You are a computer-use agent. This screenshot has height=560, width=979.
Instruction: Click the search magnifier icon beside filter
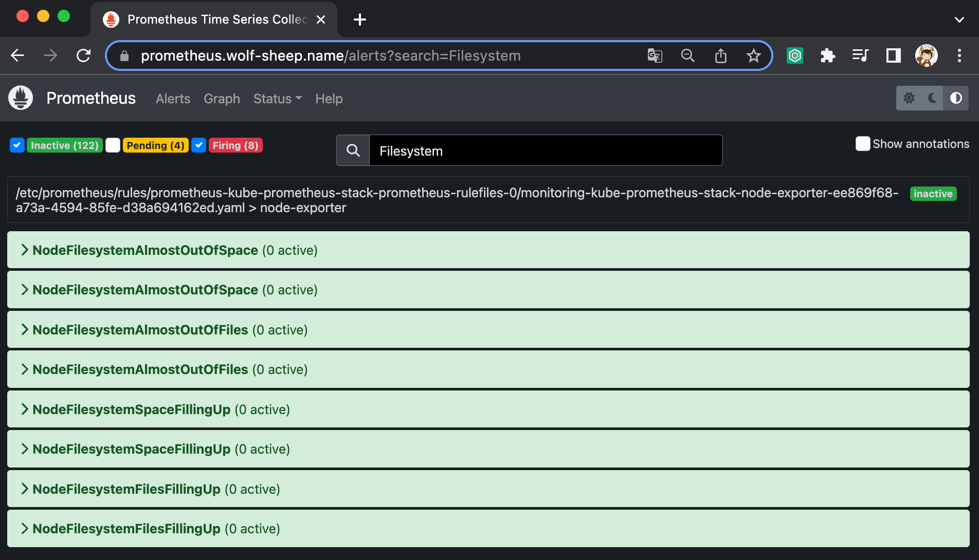coord(353,151)
